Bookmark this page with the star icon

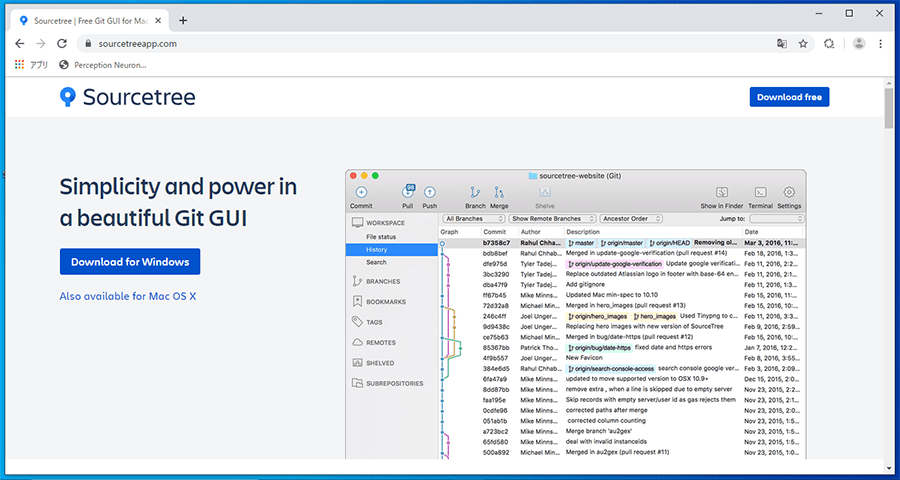click(803, 44)
